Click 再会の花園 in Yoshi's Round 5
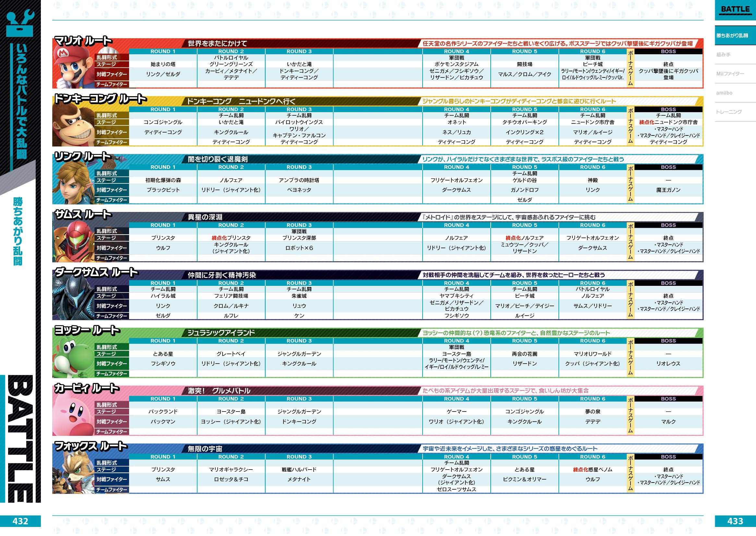 tap(524, 354)
